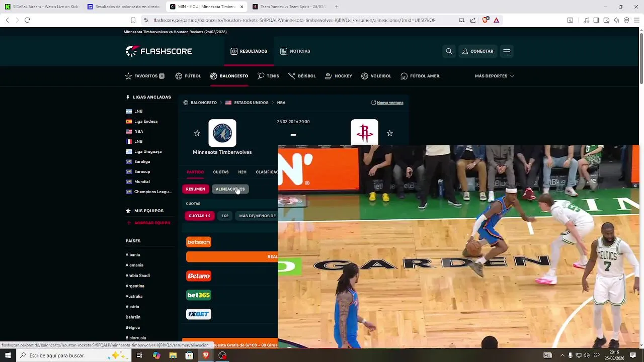The width and height of the screenshot is (644, 362).
Task: Open the search magnifier in Flashscore header
Action: (449, 51)
